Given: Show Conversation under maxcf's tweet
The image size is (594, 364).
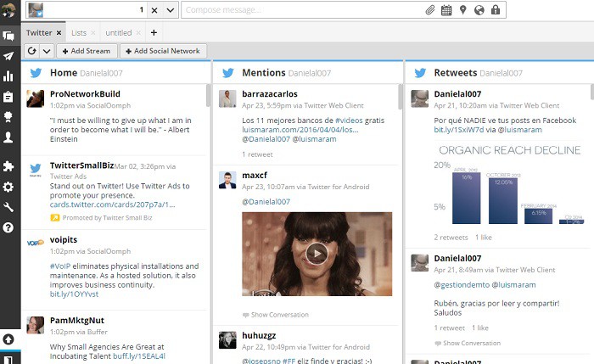Looking at the screenshot, I should coord(276,315).
